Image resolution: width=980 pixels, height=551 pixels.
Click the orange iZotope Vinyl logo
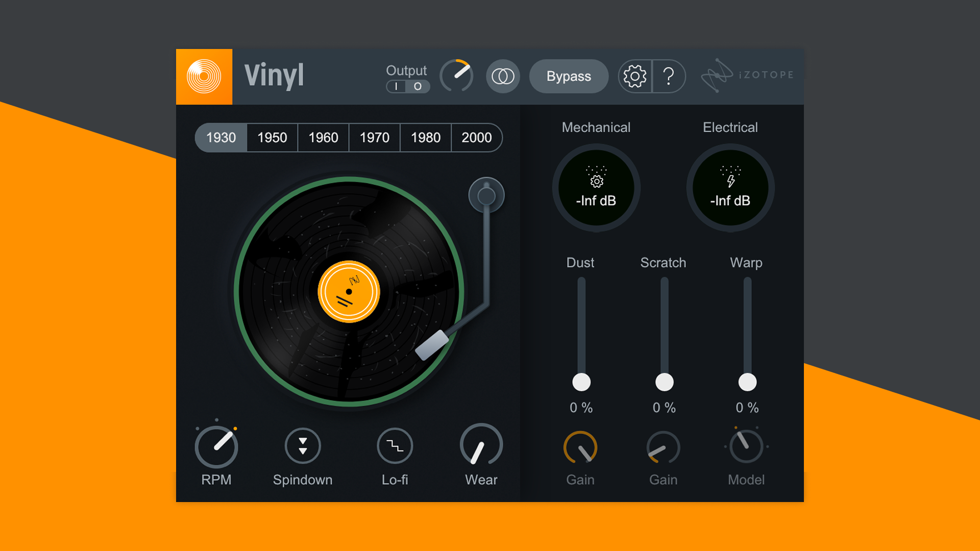[x=204, y=76]
